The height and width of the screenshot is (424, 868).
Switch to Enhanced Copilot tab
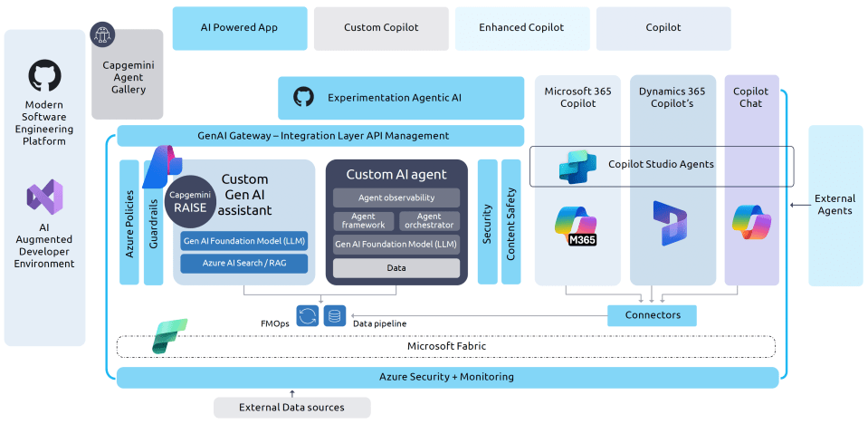[521, 28]
